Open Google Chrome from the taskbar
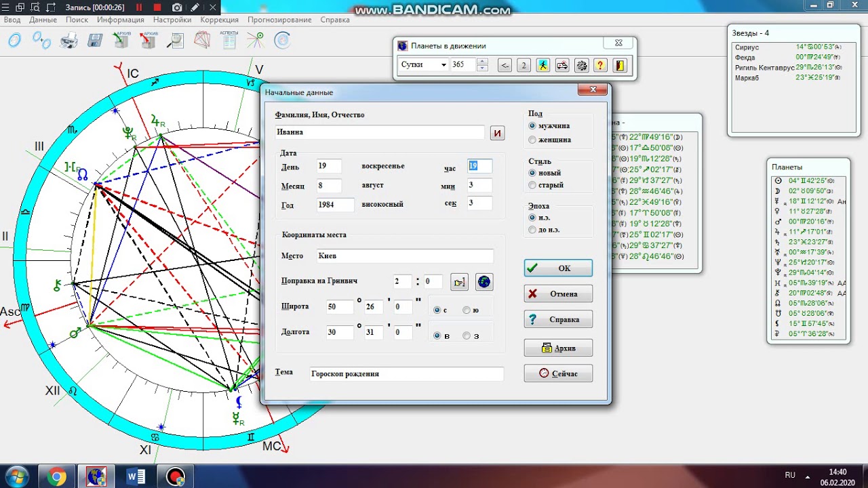The height and width of the screenshot is (488, 868). coord(56,476)
